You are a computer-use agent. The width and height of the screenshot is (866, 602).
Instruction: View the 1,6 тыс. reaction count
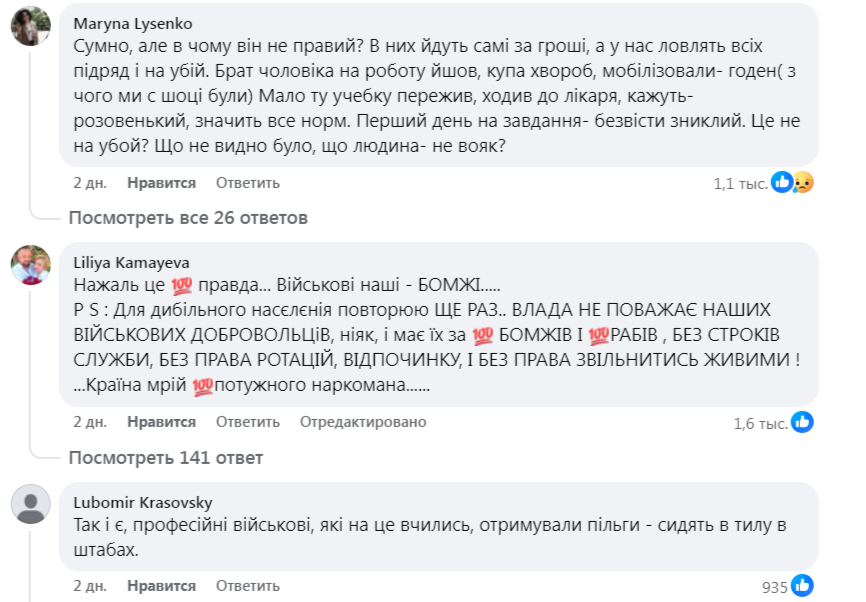pos(759,423)
